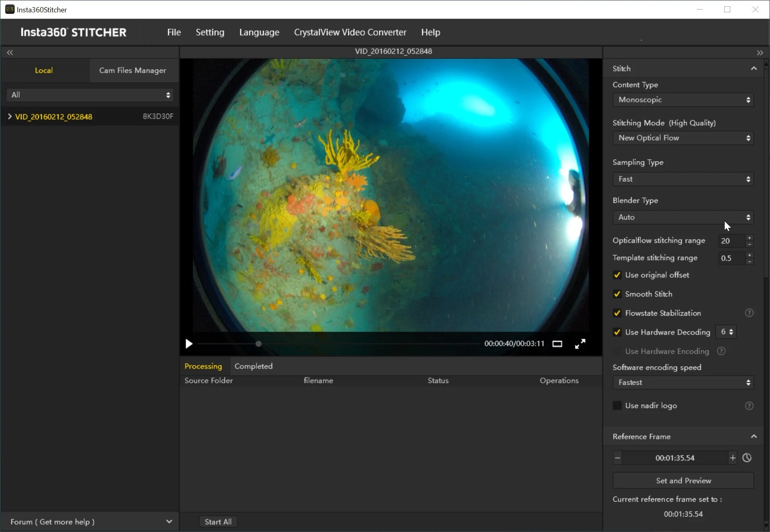Decrease reference frame time with minus
The image size is (770, 532).
click(x=617, y=458)
